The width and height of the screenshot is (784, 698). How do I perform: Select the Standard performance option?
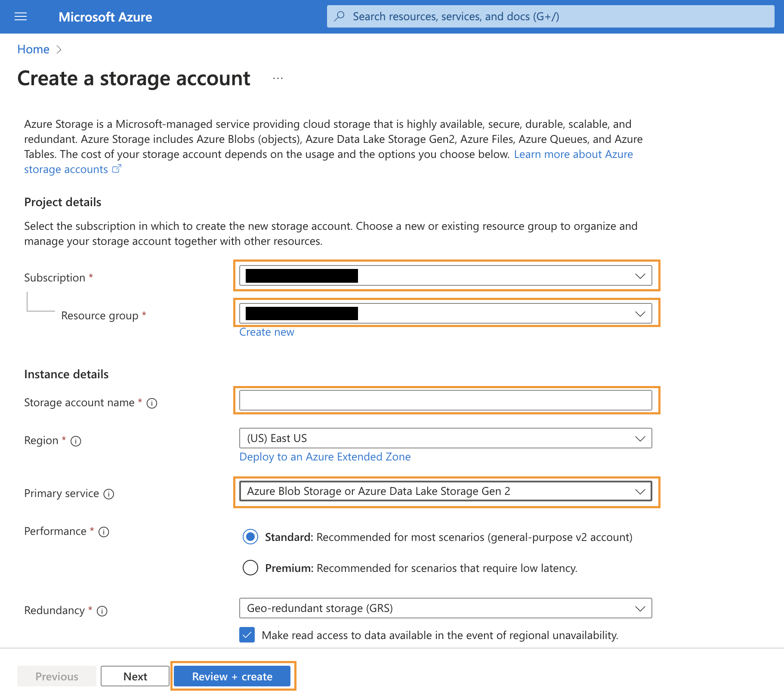tap(250, 537)
